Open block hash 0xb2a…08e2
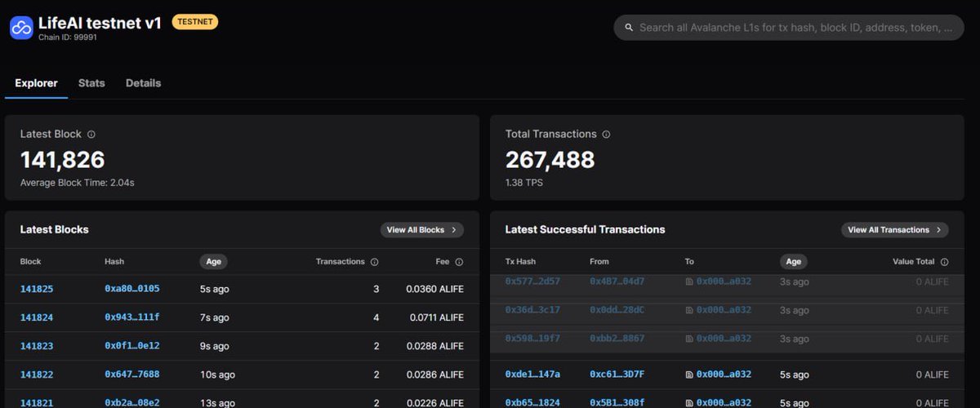The height and width of the screenshot is (408, 980). pos(132,402)
